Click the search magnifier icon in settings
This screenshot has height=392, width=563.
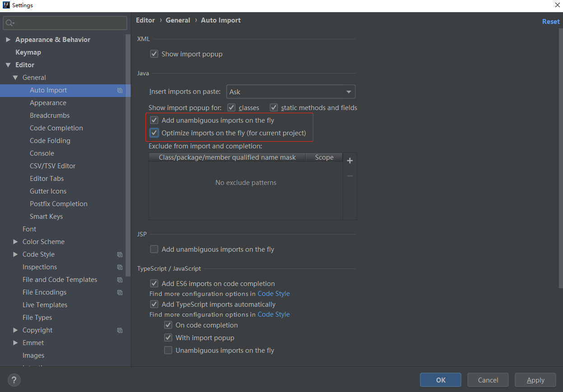(x=10, y=23)
